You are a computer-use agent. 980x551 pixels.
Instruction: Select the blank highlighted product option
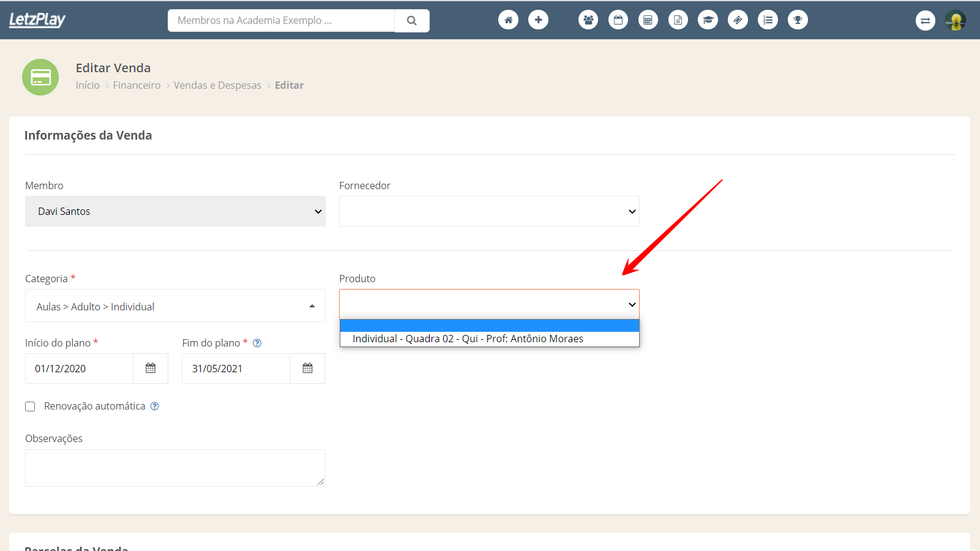pyautogui.click(x=489, y=326)
